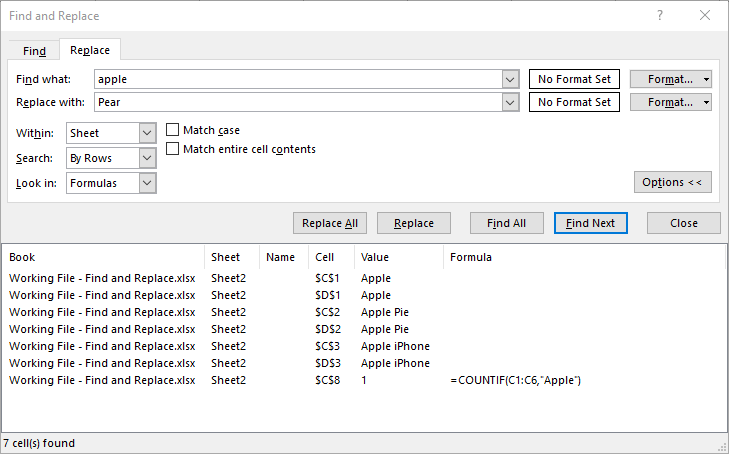
Task: Open the Search dropdown set to By Rows
Action: click(x=148, y=158)
